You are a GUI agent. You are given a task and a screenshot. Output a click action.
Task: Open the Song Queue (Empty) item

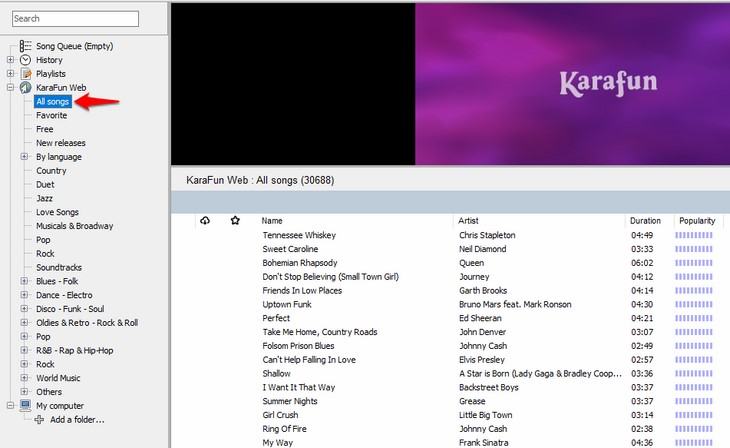tap(74, 46)
